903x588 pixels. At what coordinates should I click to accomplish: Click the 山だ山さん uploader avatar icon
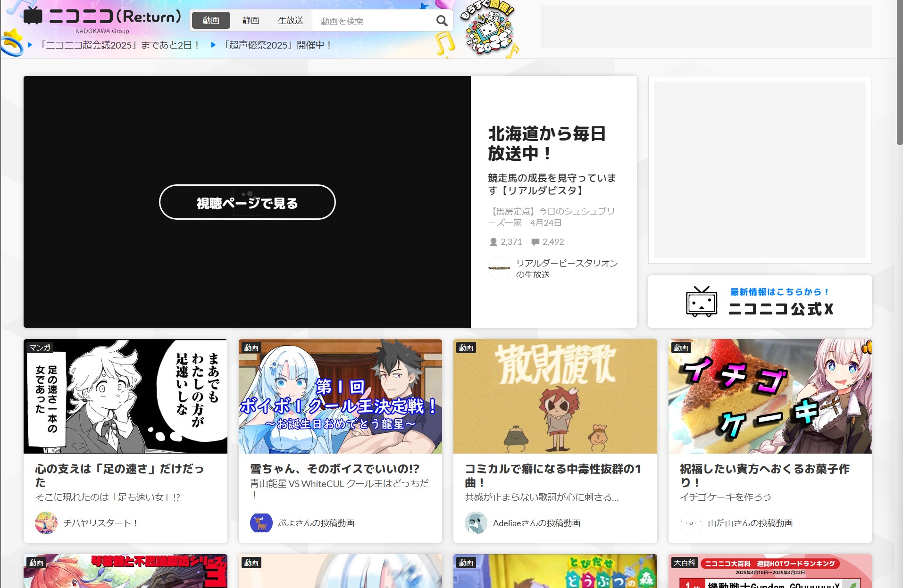coord(691,523)
